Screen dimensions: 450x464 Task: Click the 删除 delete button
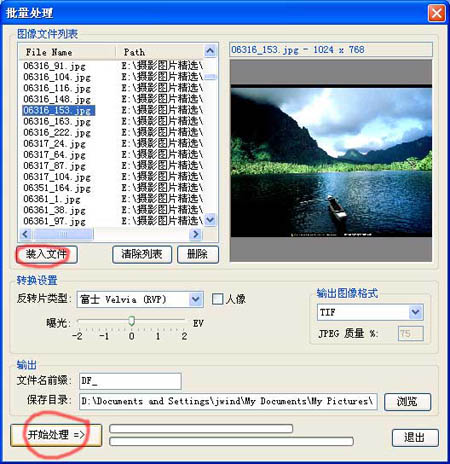pyautogui.click(x=198, y=255)
